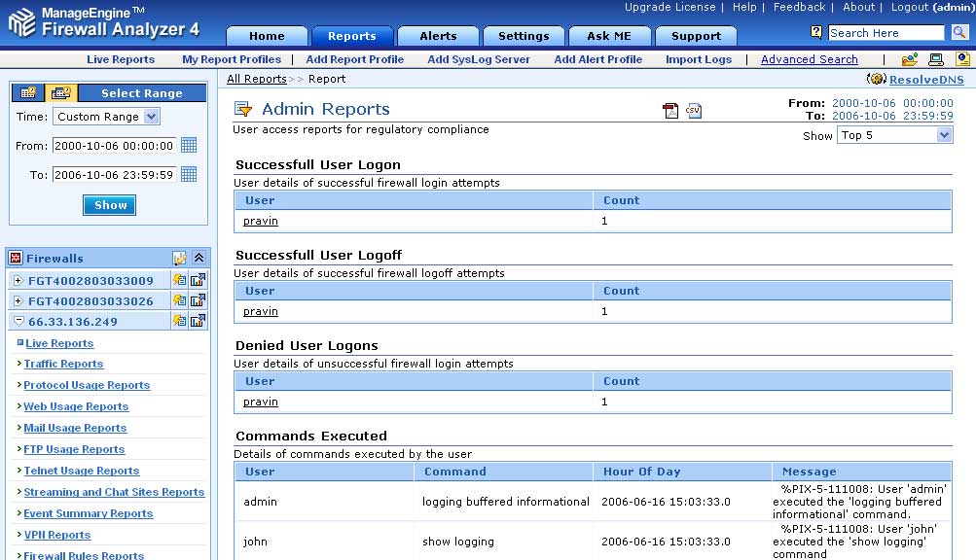Viewport: 976px width, 560px height.
Task: Click the ResolveDNS gear icon
Action: pyautogui.click(x=876, y=80)
